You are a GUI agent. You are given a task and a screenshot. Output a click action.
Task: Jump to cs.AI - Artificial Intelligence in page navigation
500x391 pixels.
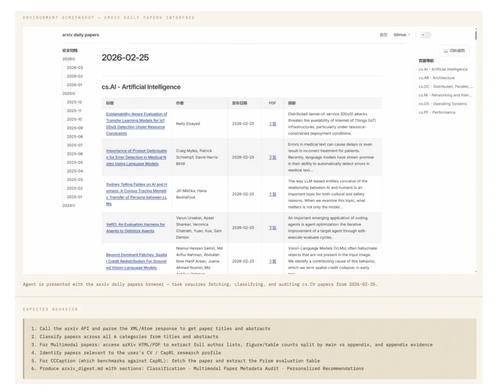(x=443, y=69)
